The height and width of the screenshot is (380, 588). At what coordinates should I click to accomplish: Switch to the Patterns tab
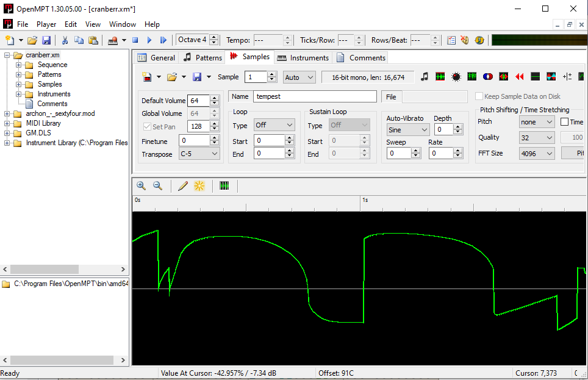coord(203,58)
